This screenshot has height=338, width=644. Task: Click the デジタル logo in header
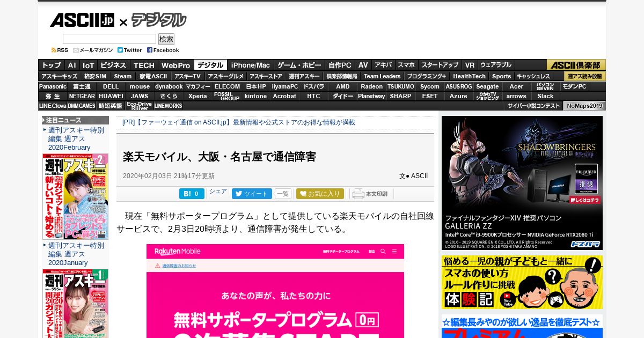click(159, 21)
